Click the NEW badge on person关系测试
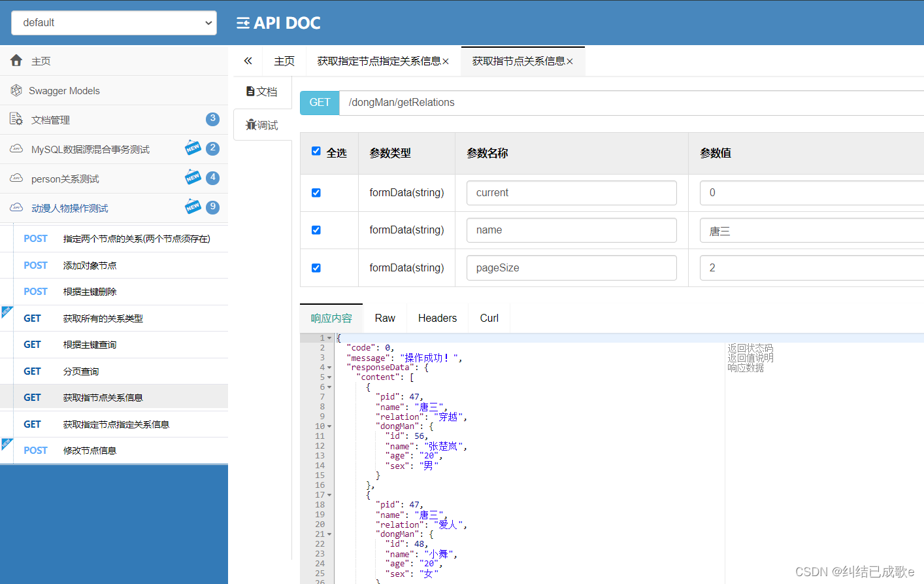This screenshot has height=584, width=924. 193,177
